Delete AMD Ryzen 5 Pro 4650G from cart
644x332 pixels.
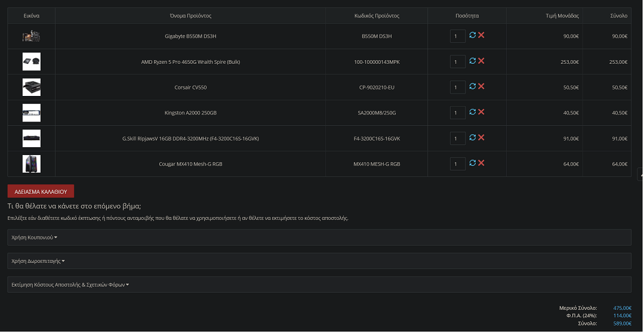(x=481, y=61)
